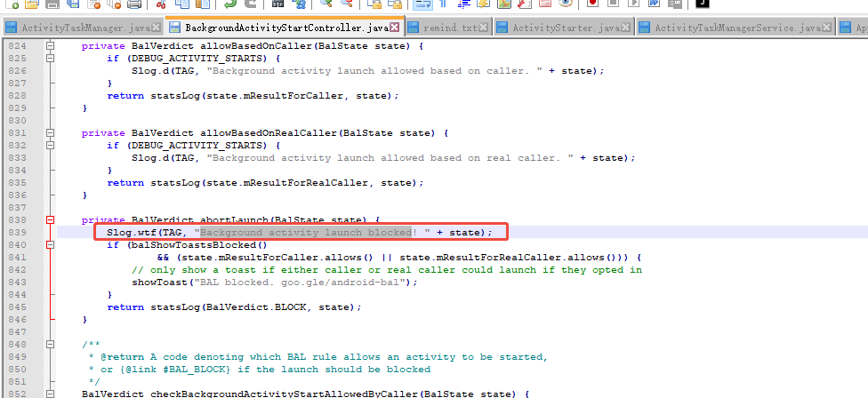Open Find using the binoculars icon

(x=277, y=4)
